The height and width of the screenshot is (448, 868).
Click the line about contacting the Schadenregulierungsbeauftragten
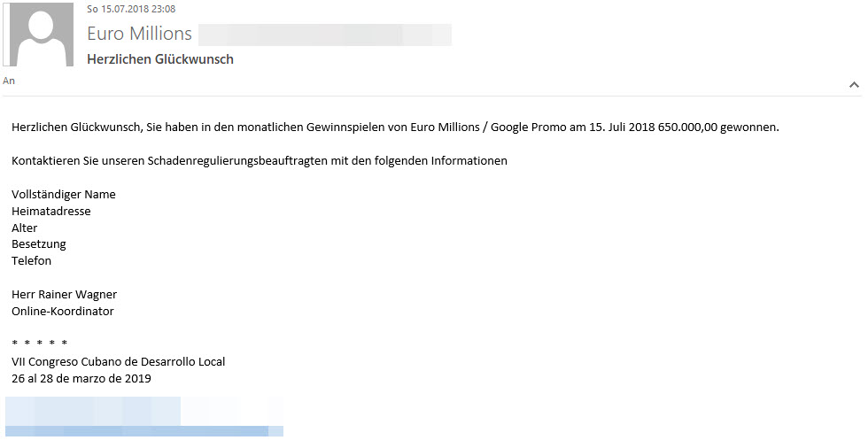point(260,161)
